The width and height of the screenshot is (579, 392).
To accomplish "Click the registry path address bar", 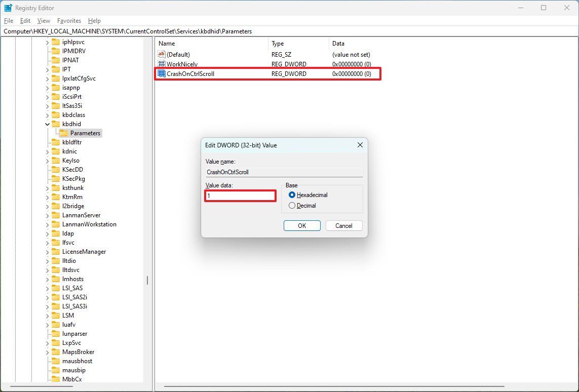I will pyautogui.click(x=290, y=31).
